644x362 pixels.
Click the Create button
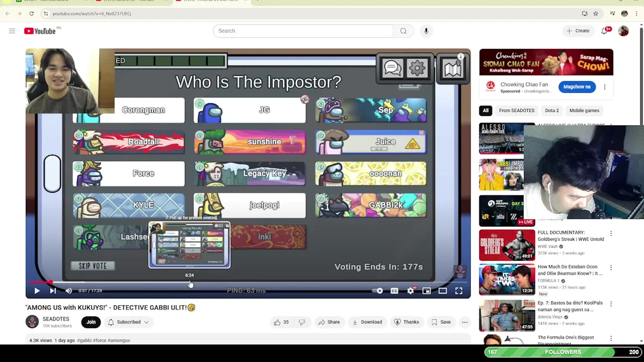(577, 31)
